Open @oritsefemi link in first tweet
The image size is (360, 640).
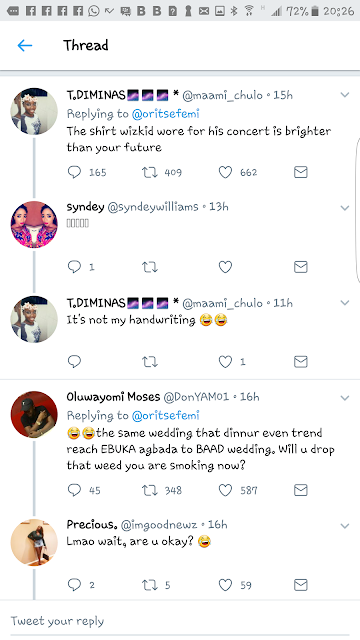[166, 114]
